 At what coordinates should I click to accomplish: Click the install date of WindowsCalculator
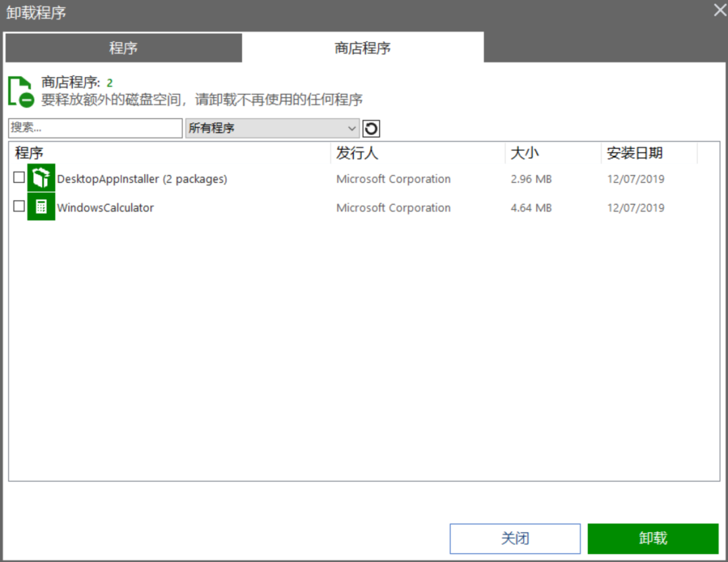pyautogui.click(x=636, y=208)
